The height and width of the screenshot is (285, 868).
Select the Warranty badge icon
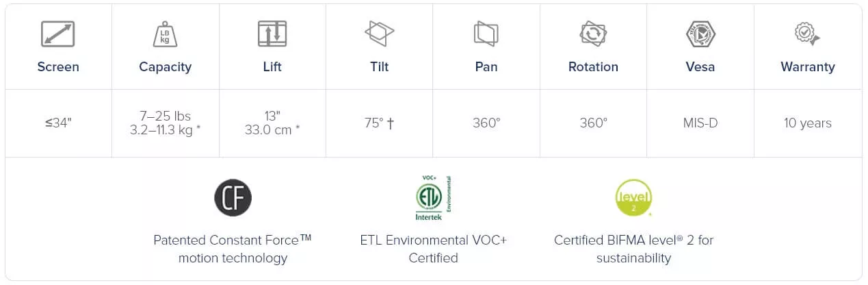(807, 34)
